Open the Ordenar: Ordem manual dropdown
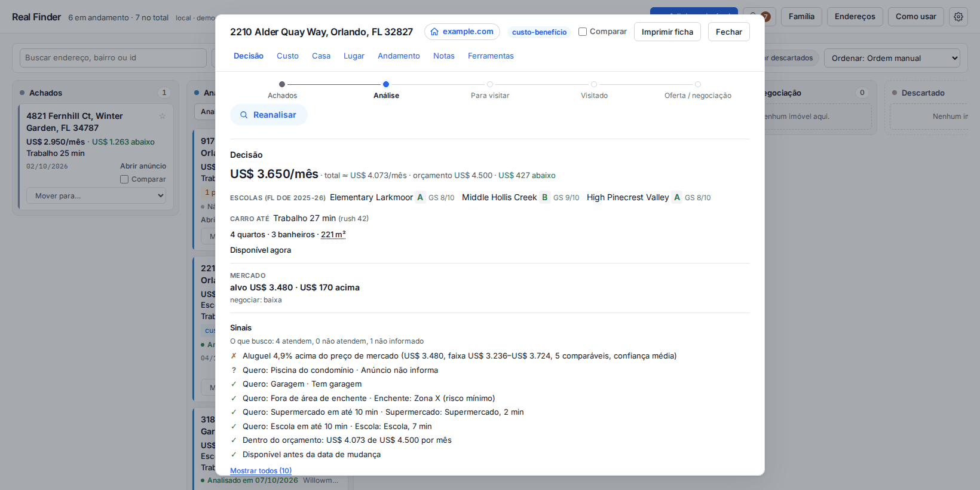Viewport: 980px width, 490px height. tap(892, 58)
